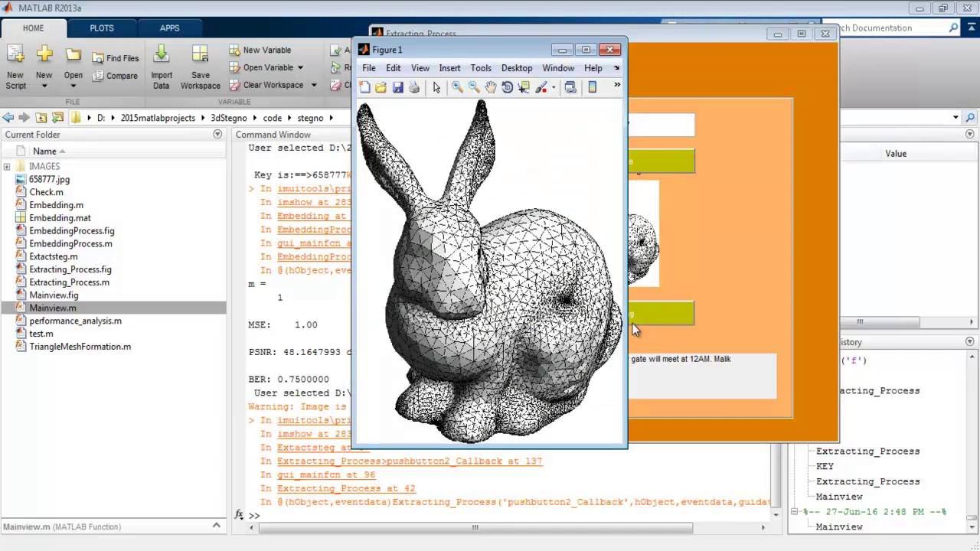Open Figure 1 Tools menu
The height and width of the screenshot is (551, 980).
click(481, 68)
